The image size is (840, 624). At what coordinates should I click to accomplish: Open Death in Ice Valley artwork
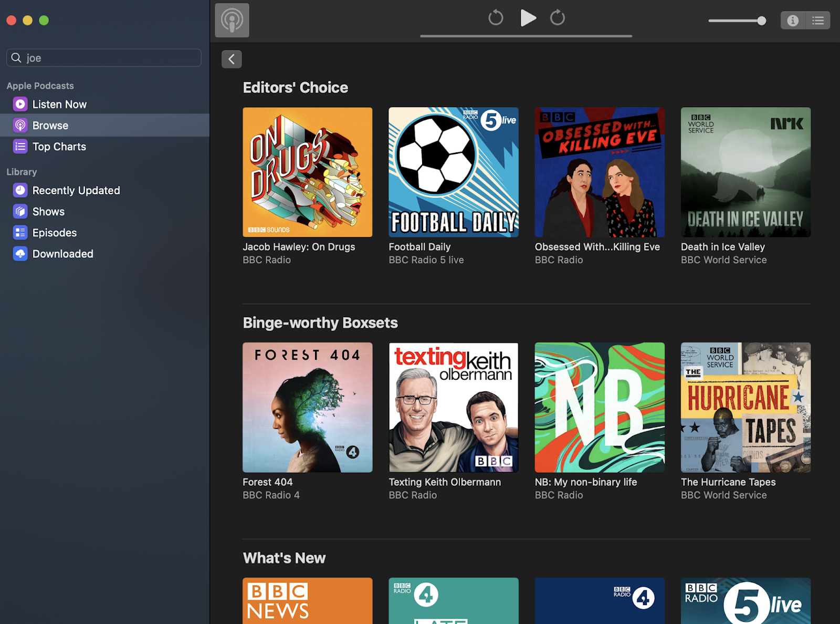point(745,172)
